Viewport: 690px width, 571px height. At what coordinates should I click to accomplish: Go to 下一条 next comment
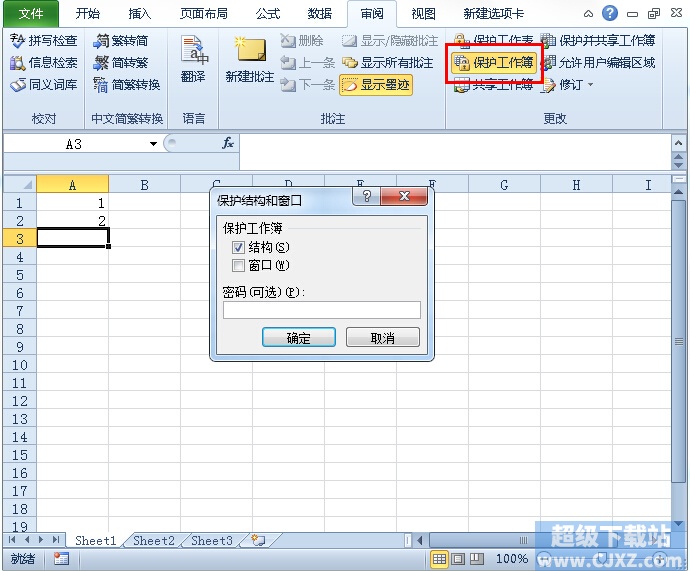[x=307, y=84]
